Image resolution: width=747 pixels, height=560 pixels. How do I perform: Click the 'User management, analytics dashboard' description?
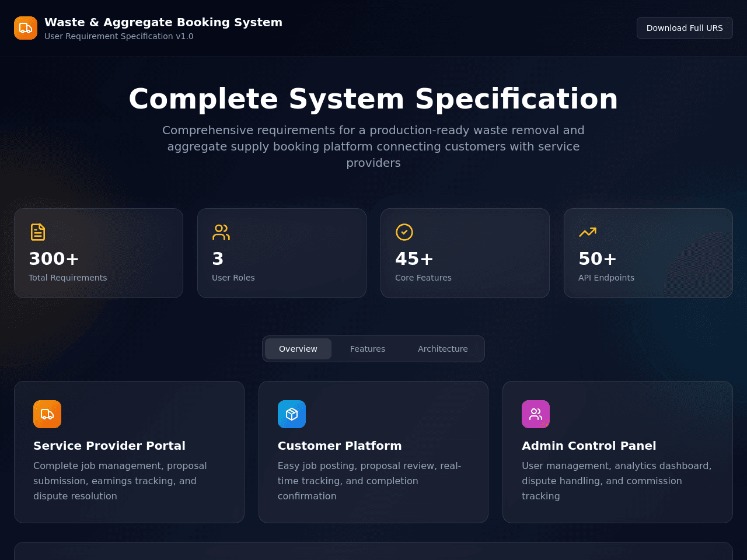[617, 481]
